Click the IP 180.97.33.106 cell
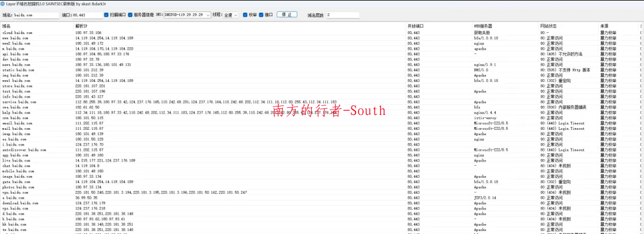 click(88, 32)
